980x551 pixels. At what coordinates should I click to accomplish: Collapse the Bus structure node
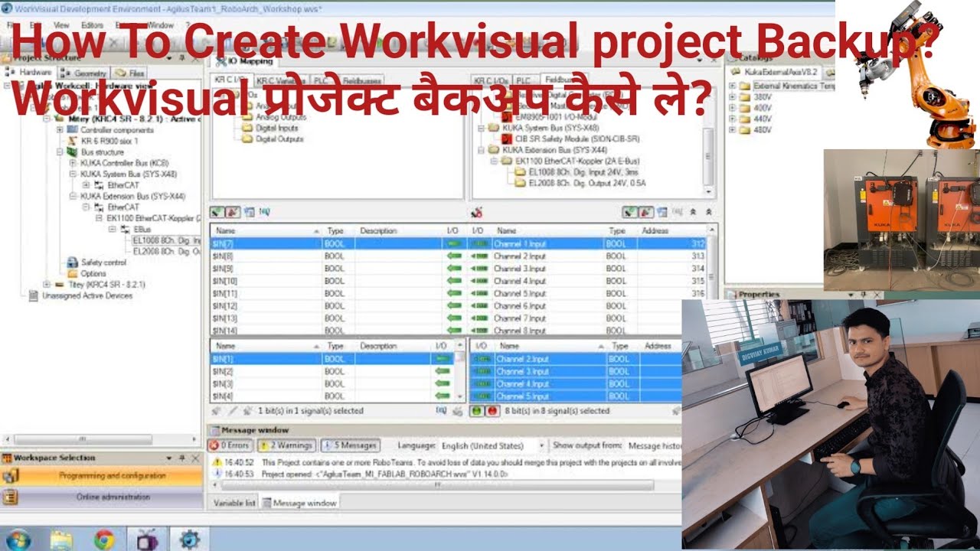click(61, 152)
